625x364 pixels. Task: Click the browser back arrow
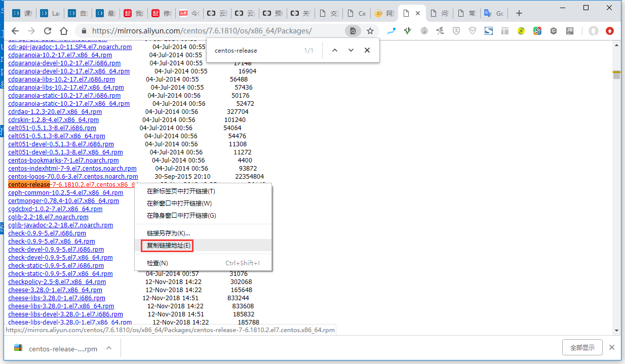pos(15,31)
